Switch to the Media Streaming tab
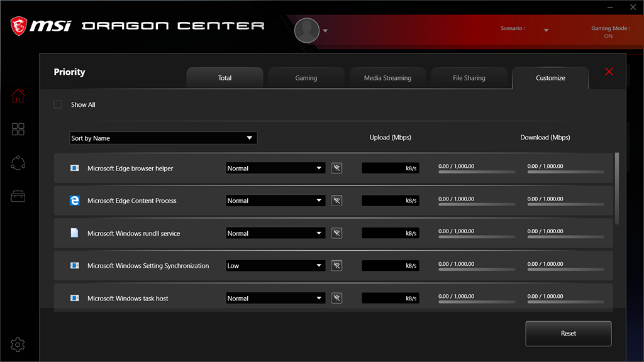The width and height of the screenshot is (644, 362). click(387, 78)
